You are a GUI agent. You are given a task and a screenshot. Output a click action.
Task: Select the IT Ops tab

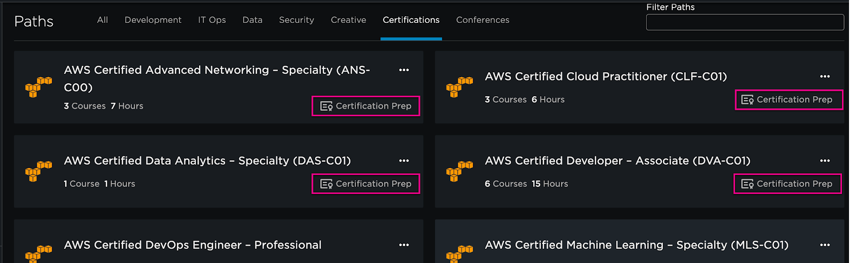[212, 20]
